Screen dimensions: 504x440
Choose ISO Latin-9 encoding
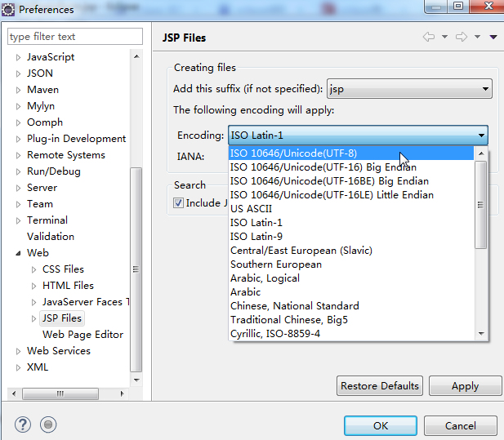(351, 237)
